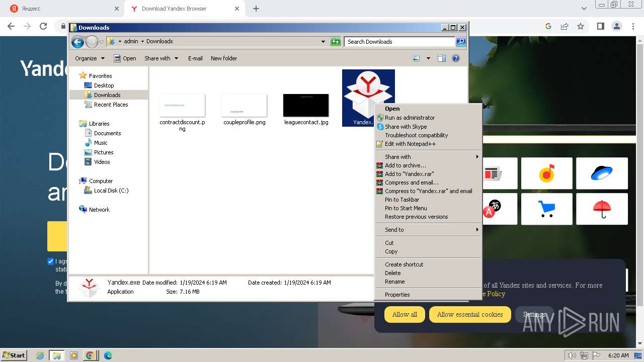Click the Explorer Back arrow button
The width and height of the screenshot is (644, 362).
pos(77,42)
